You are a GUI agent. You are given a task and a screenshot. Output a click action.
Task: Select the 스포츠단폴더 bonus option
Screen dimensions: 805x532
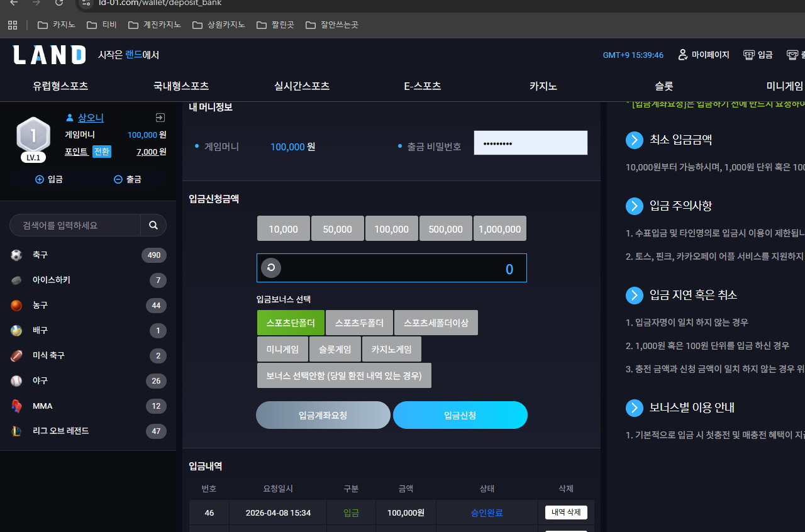(x=291, y=323)
